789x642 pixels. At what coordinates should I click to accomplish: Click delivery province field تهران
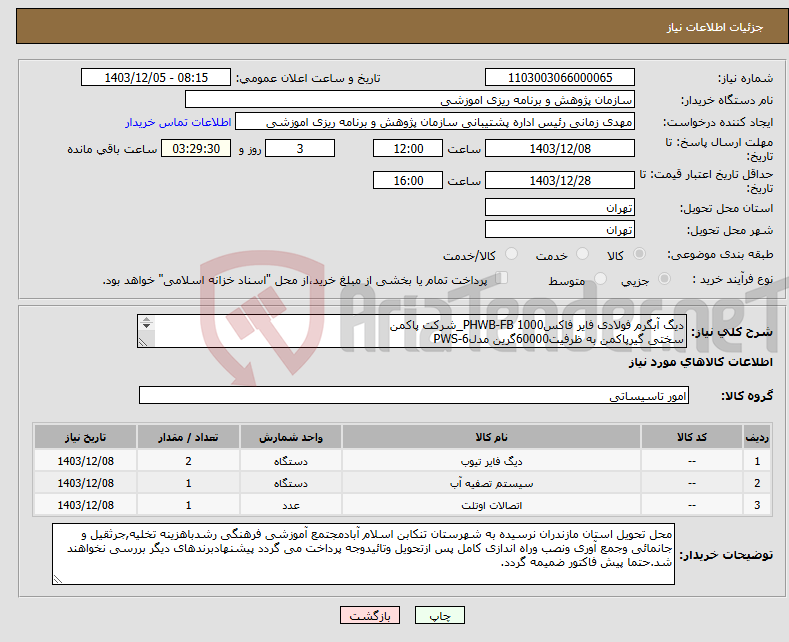[x=560, y=207]
